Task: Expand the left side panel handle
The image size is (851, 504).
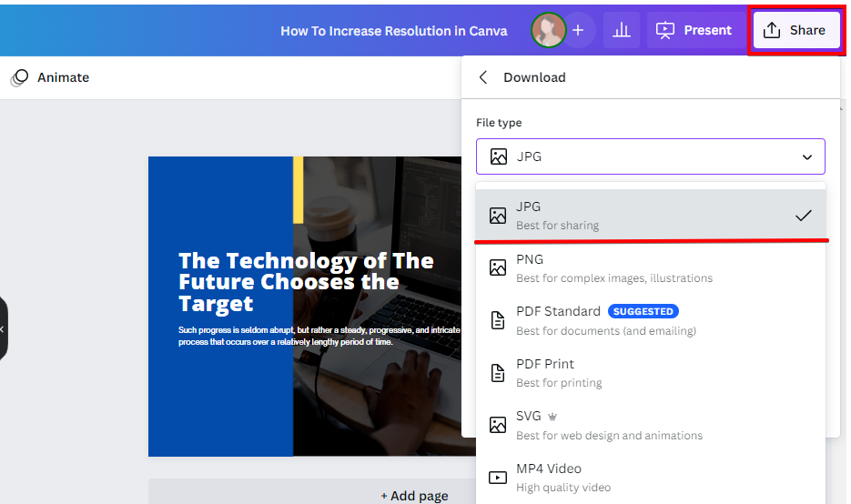Action: point(3,328)
